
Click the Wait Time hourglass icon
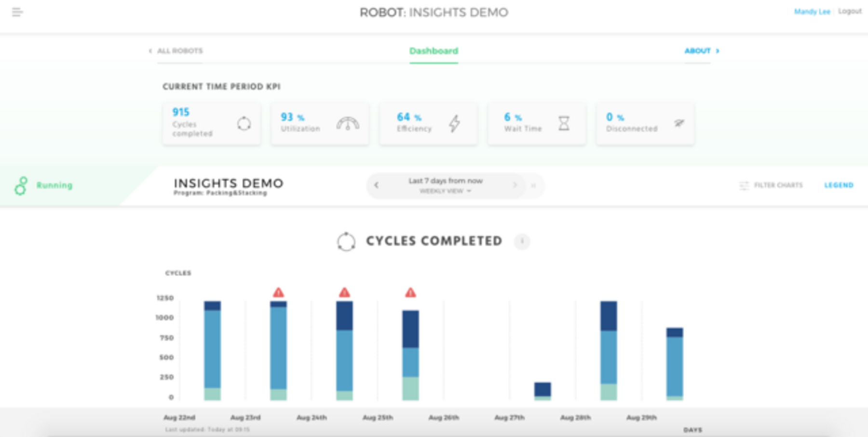pos(563,124)
